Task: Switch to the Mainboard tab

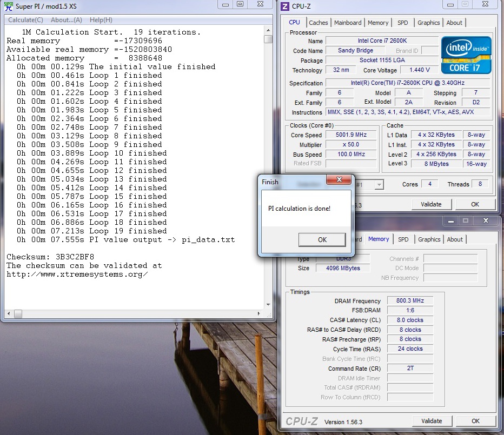Action: point(348,23)
